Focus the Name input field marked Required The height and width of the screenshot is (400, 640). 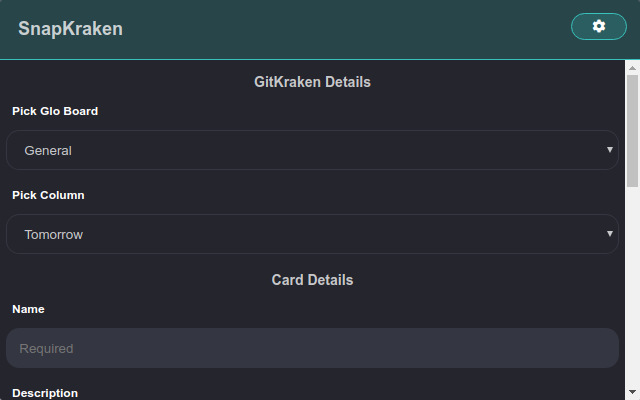tap(312, 348)
